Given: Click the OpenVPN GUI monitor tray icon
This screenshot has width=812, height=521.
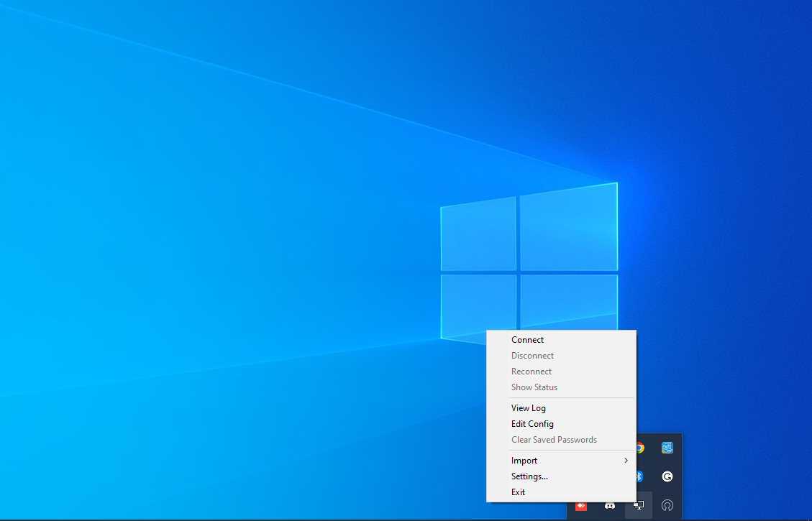Looking at the screenshot, I should [x=639, y=506].
